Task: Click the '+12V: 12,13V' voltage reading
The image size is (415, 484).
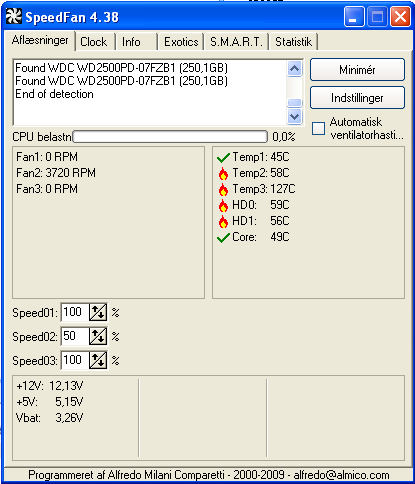Action: click(x=50, y=386)
